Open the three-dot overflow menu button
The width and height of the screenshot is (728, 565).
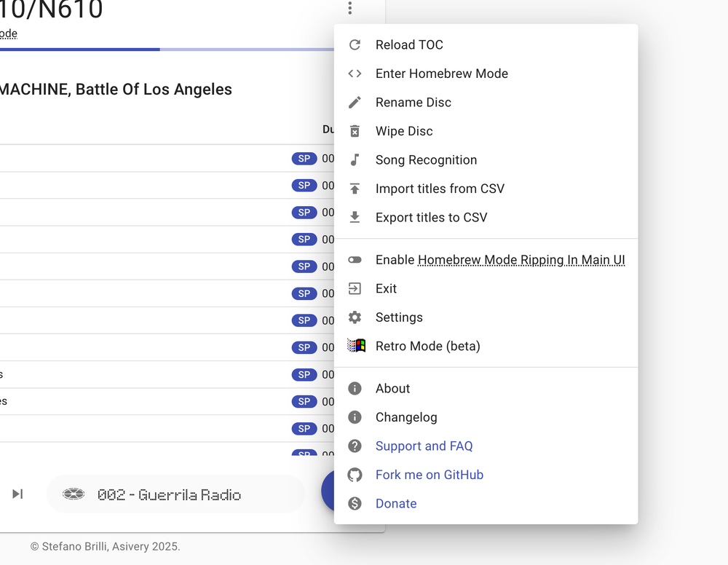click(350, 8)
